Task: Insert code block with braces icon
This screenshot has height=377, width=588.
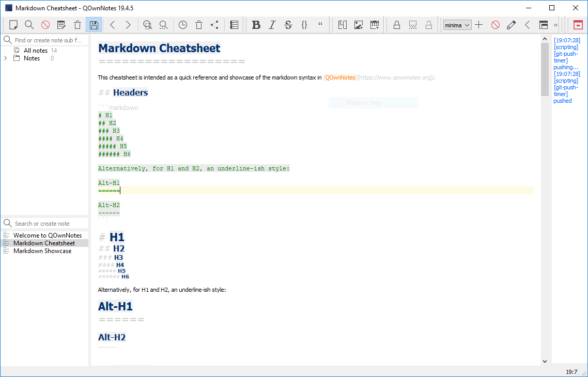Action: click(304, 25)
